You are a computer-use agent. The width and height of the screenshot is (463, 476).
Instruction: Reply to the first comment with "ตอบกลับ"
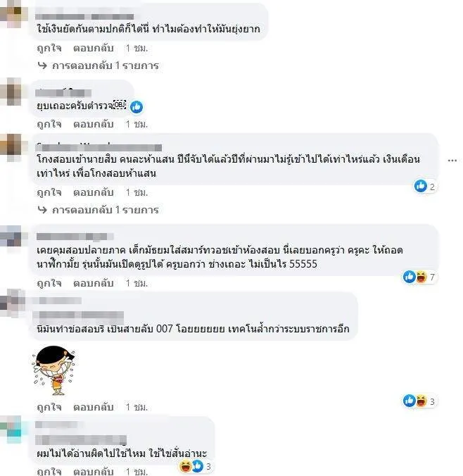tap(94, 48)
